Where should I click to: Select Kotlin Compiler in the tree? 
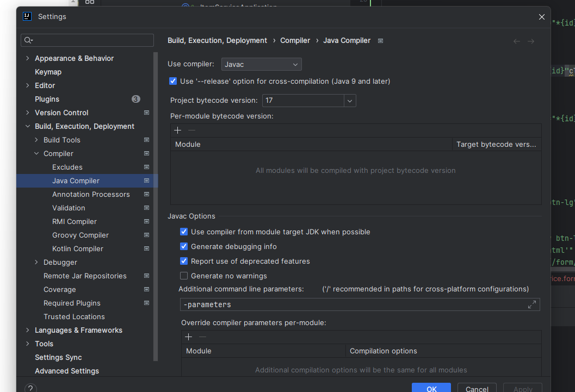(78, 248)
